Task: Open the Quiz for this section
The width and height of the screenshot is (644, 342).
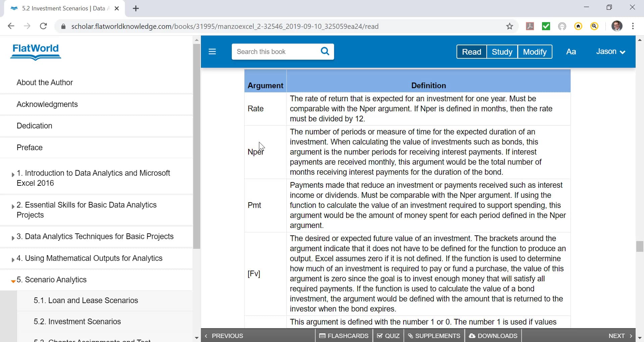Action: click(388, 336)
